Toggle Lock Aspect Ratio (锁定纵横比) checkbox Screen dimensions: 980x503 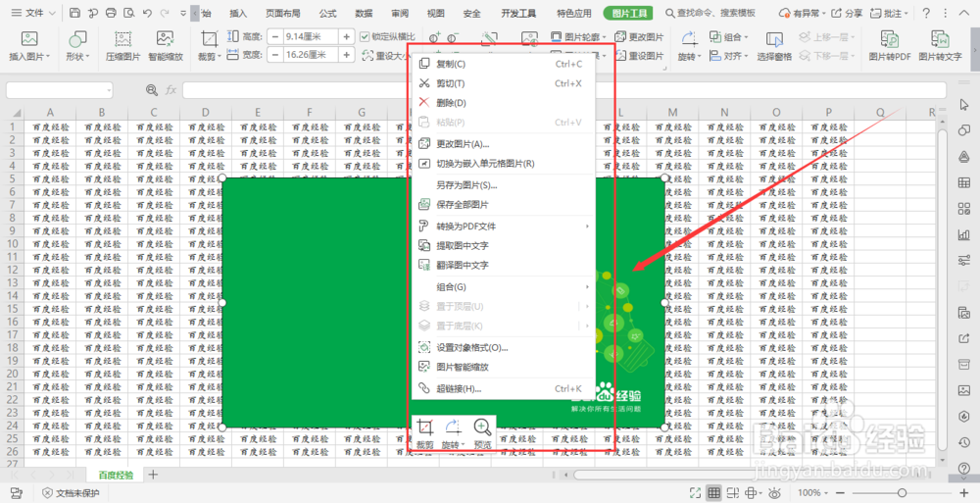pos(365,37)
